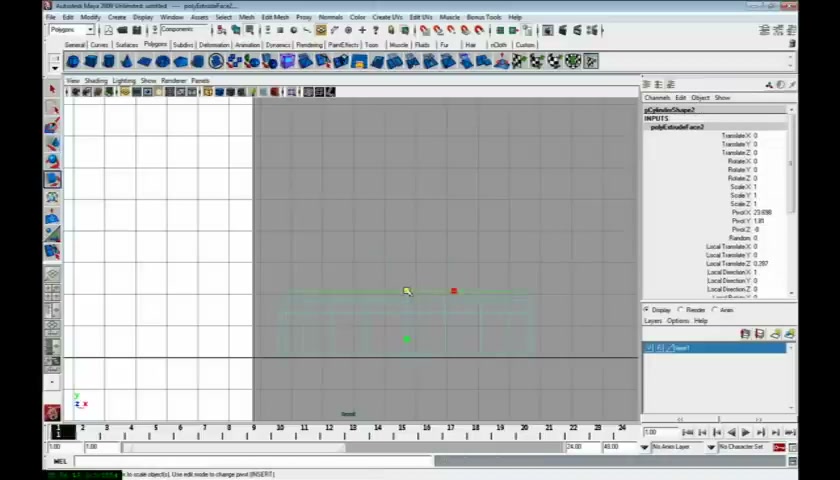Open the layer editor Options menu
Image resolution: width=840 pixels, height=480 pixels.
pos(678,320)
